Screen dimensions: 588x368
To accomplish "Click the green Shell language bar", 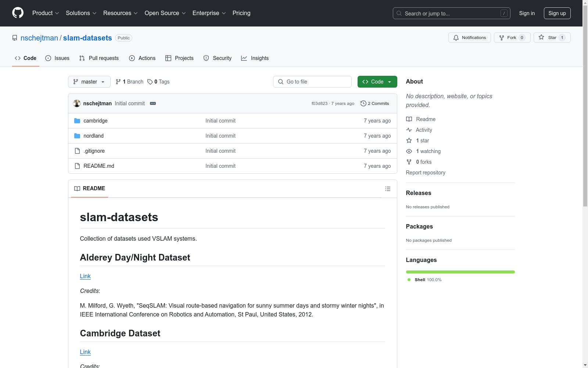I will point(460,272).
